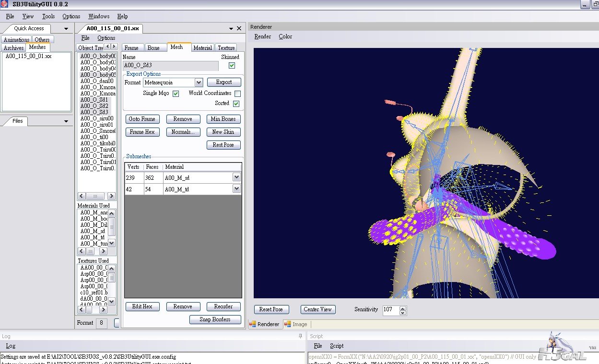This screenshot has height=364, width=599.
Task: Select A00_115_00_01.xx in Meshes list
Action: coord(29,56)
